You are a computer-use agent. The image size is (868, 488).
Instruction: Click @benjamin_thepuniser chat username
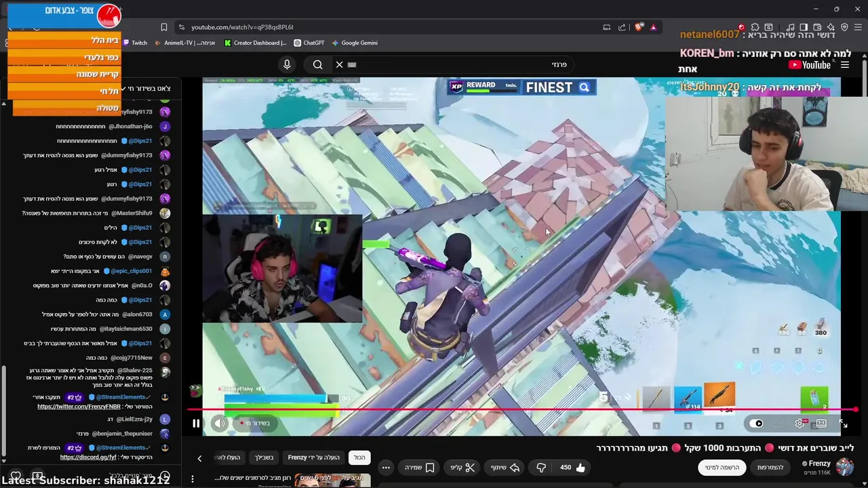(x=123, y=433)
